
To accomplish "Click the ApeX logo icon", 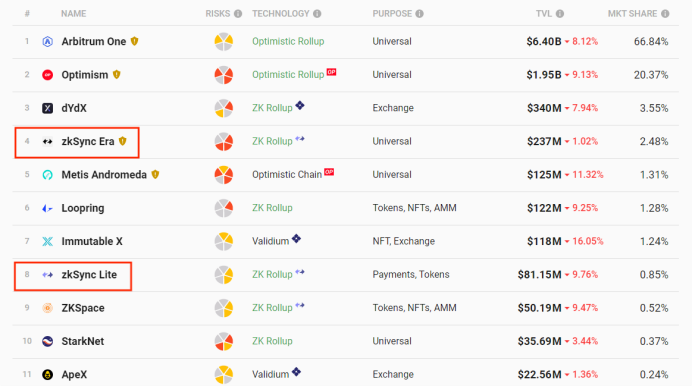I will pyautogui.click(x=47, y=375).
